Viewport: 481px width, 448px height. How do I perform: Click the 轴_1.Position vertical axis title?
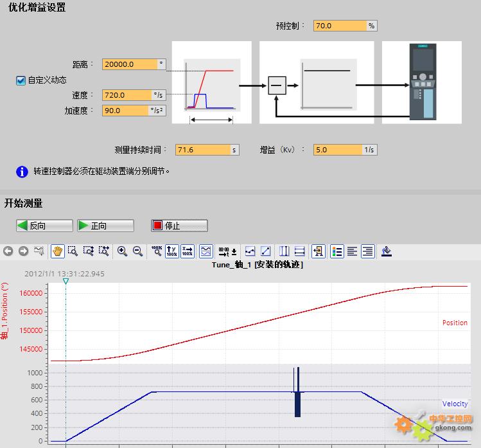(4, 310)
